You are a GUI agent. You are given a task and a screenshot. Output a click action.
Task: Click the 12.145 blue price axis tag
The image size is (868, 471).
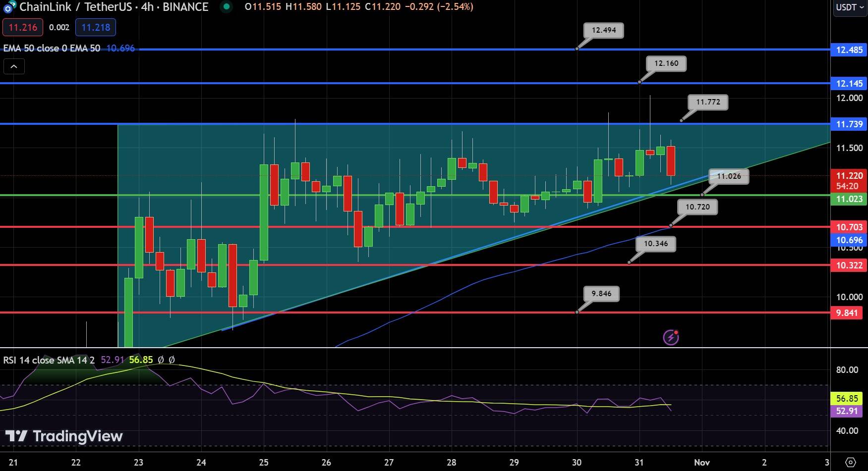point(849,84)
